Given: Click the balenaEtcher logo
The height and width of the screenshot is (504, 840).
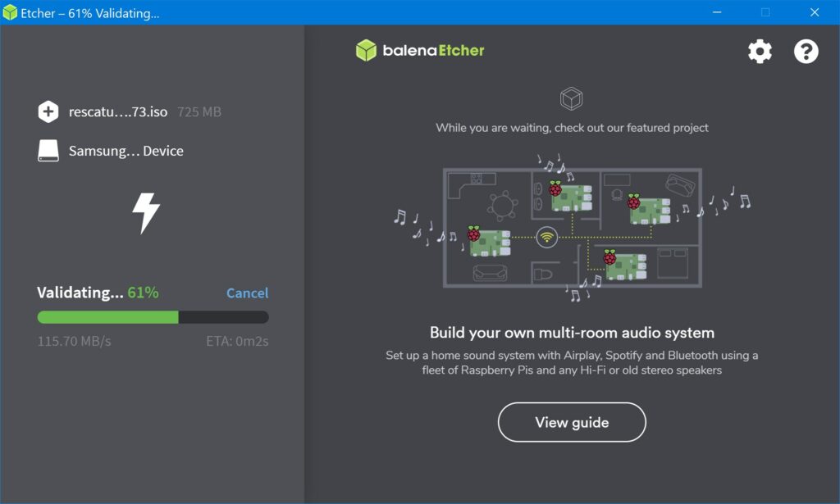Looking at the screenshot, I should click(x=420, y=50).
